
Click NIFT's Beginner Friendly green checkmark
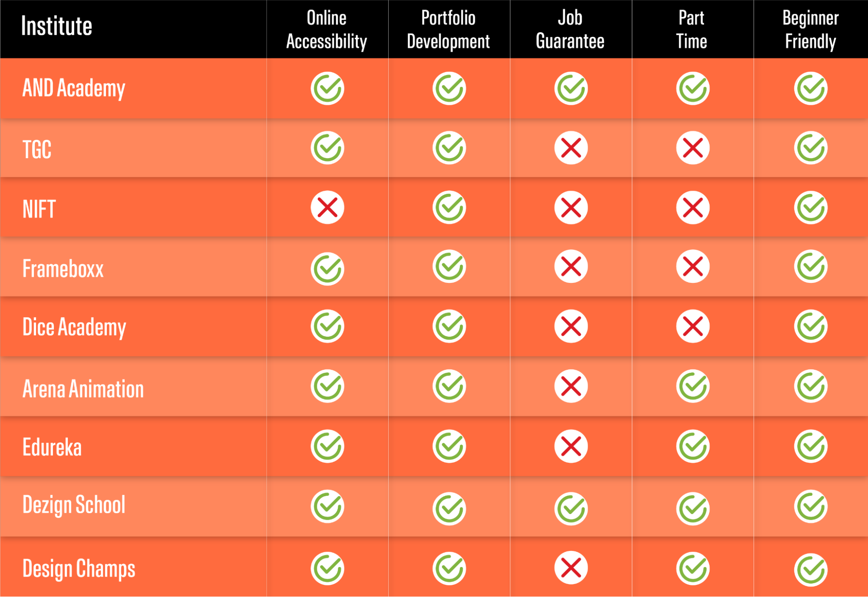pos(811,208)
